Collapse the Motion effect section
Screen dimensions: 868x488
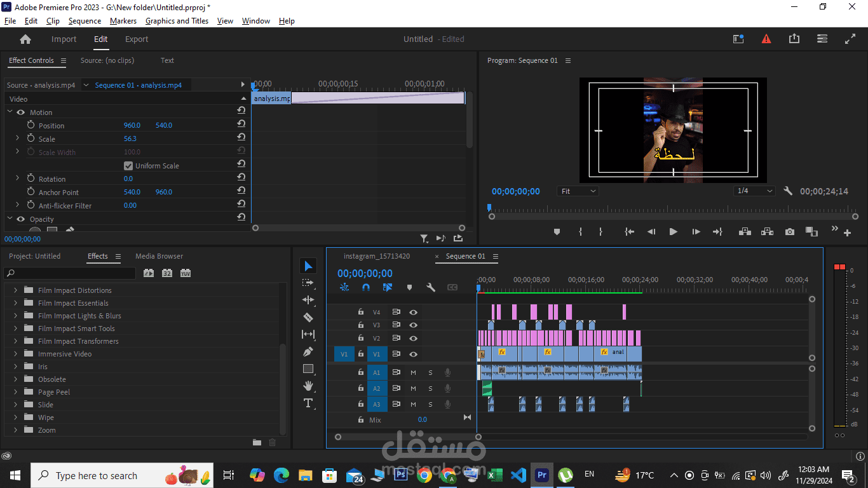(x=10, y=112)
